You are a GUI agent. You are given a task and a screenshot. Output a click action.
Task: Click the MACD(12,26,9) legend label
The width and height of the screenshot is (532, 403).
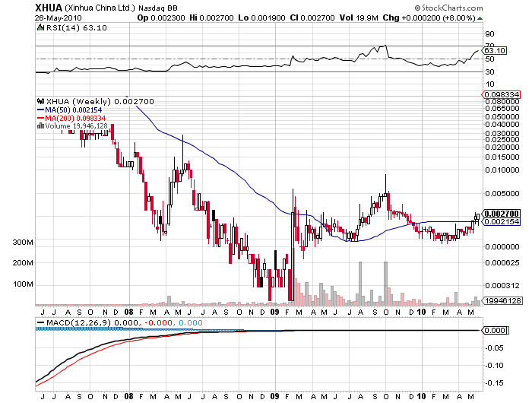point(79,323)
